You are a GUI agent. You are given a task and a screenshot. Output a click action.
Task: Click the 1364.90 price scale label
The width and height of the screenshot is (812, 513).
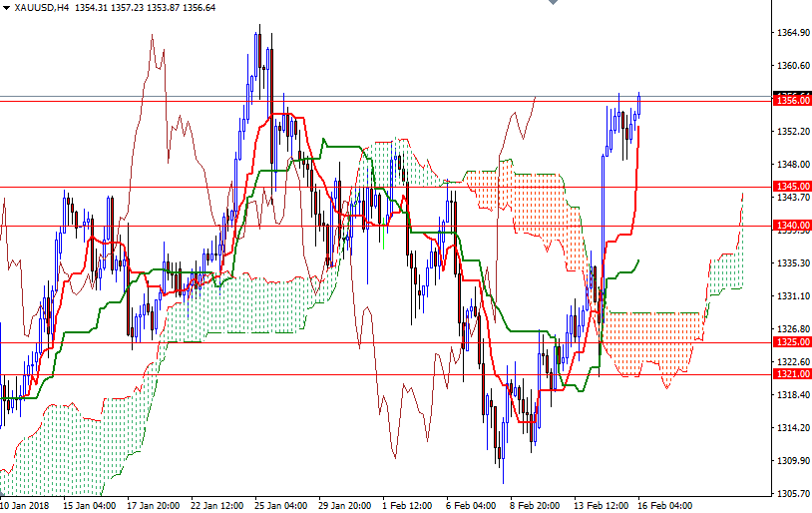click(x=793, y=33)
